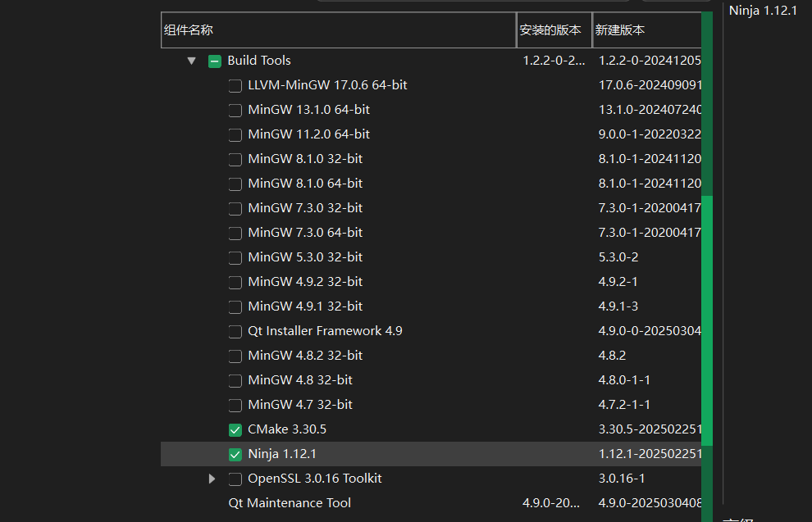
Task: Select the Qt Maintenance Tool row
Action: [431, 503]
